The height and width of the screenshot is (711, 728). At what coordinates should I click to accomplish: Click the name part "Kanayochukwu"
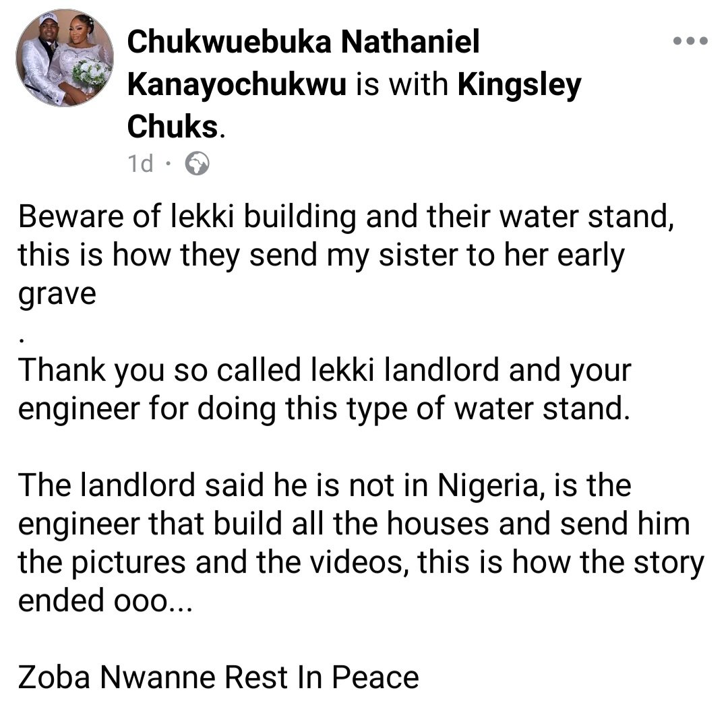(237, 84)
